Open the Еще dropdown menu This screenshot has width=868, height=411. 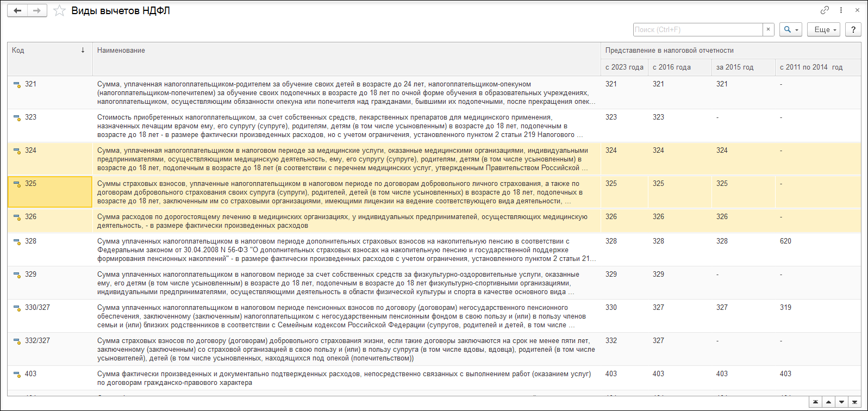[x=824, y=29]
